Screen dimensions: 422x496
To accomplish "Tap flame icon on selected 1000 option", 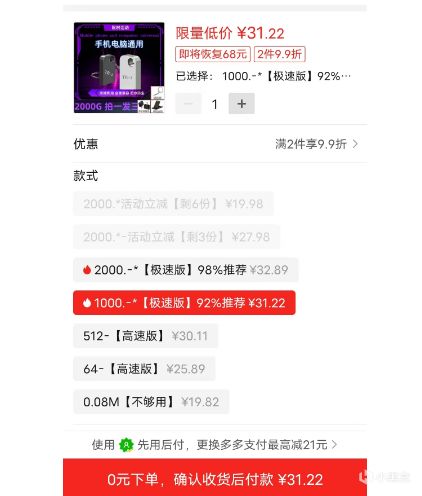I will [x=87, y=303].
